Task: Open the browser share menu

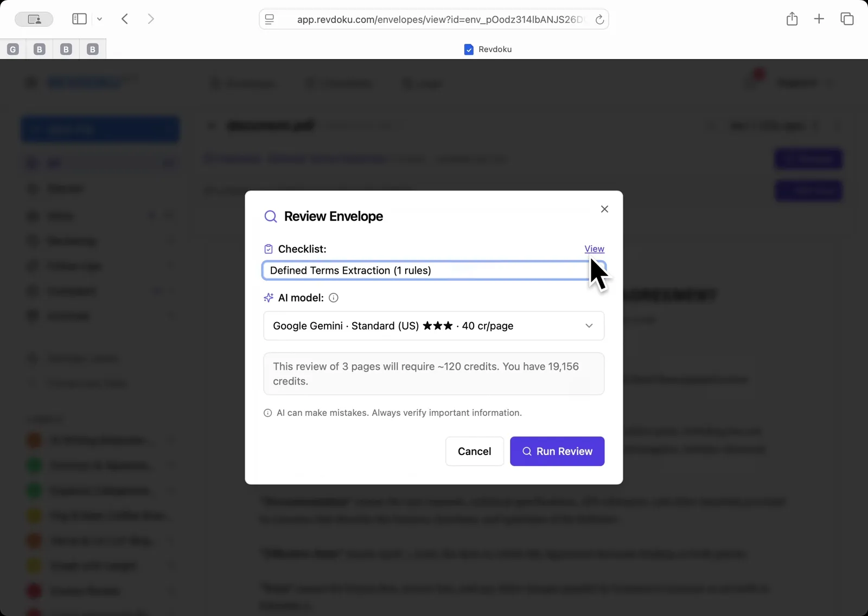Action: [792, 18]
